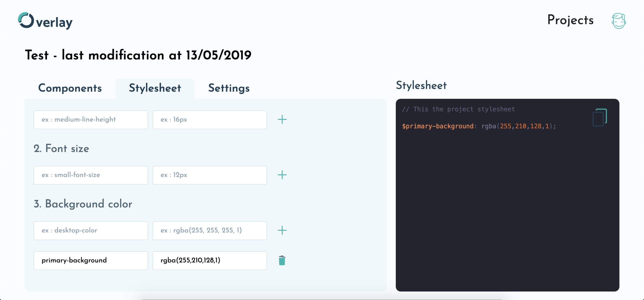
Task: Click the Overlay logo icon
Action: point(26,20)
